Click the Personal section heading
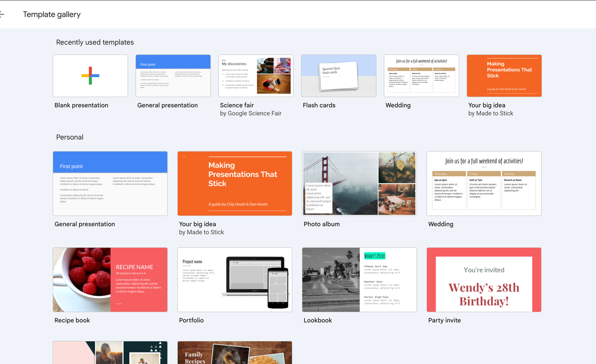This screenshot has width=596, height=364. click(x=69, y=137)
